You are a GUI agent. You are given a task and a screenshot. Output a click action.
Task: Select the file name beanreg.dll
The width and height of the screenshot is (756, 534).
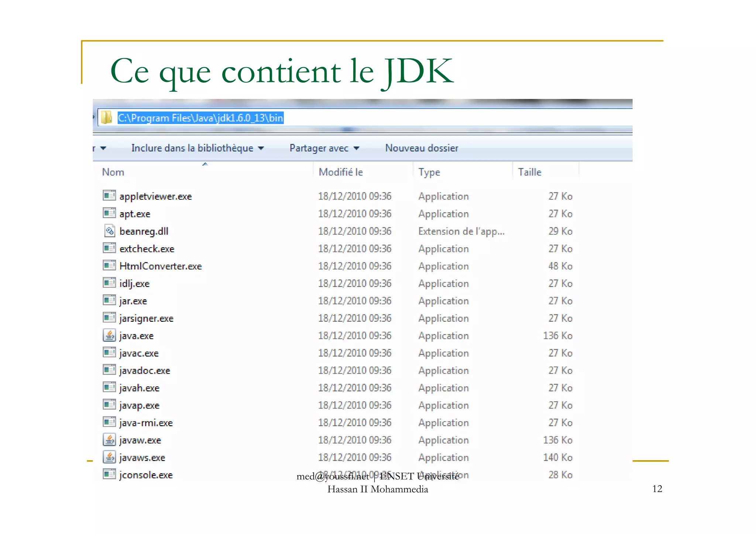[144, 231]
